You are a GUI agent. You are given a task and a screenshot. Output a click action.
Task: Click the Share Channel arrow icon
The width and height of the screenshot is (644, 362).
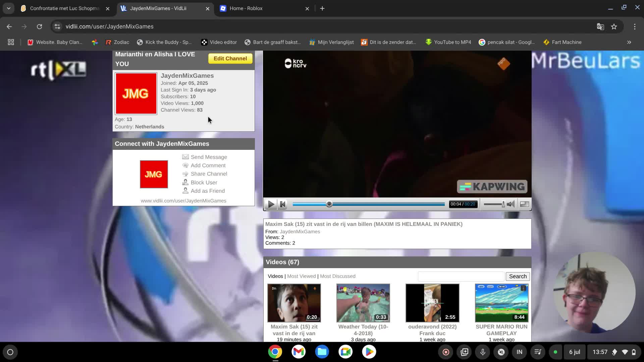[x=185, y=174]
